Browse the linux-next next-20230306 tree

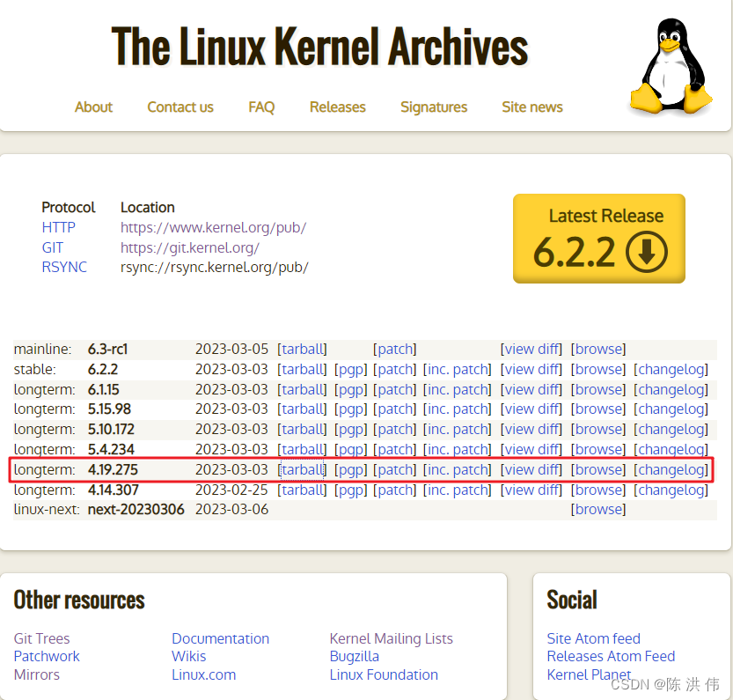tap(597, 509)
